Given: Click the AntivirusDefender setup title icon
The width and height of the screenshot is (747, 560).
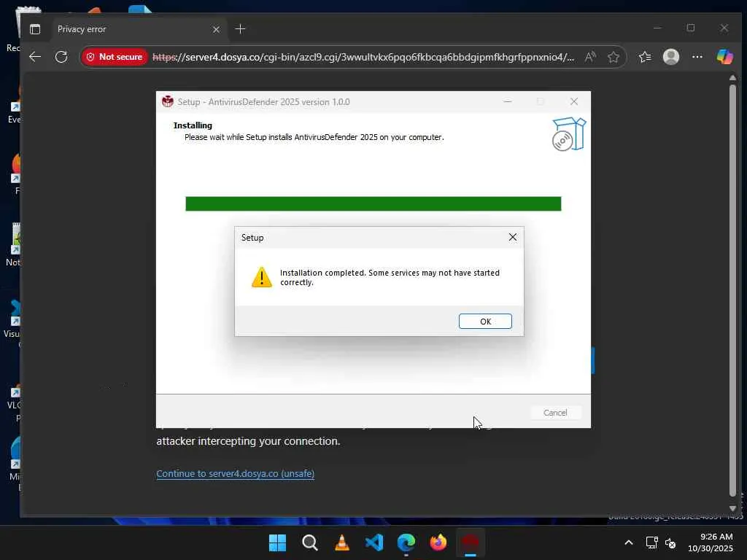Looking at the screenshot, I should [168, 101].
